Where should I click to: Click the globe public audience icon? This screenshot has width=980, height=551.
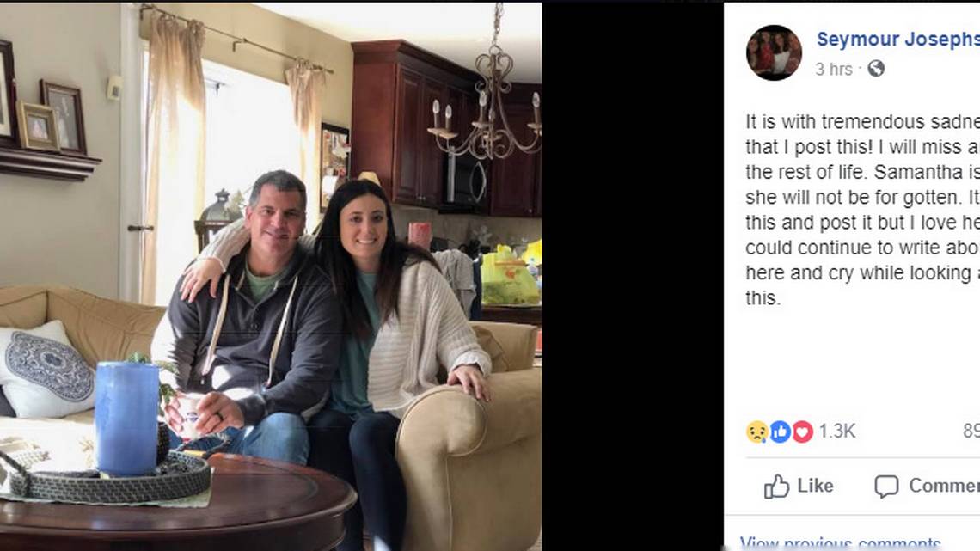point(876,68)
